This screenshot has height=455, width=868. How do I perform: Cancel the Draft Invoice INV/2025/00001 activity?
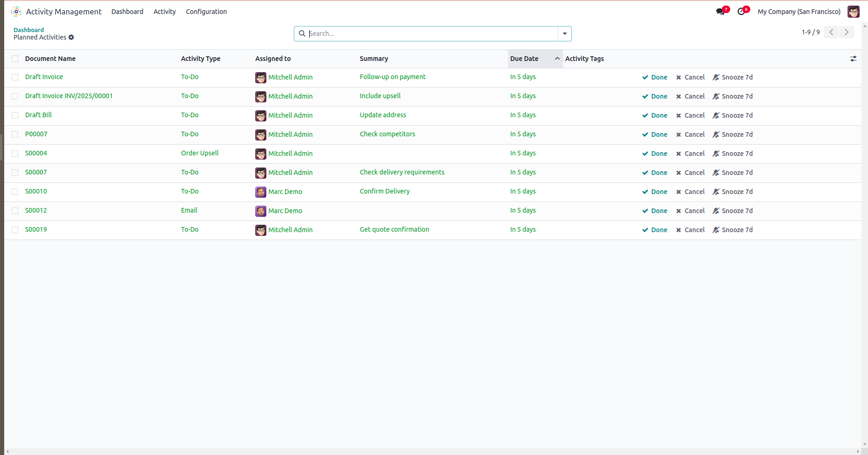[690, 96]
